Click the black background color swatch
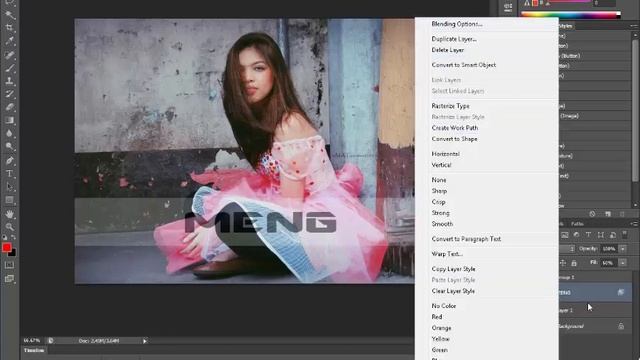The width and height of the screenshot is (640, 360). point(13,254)
